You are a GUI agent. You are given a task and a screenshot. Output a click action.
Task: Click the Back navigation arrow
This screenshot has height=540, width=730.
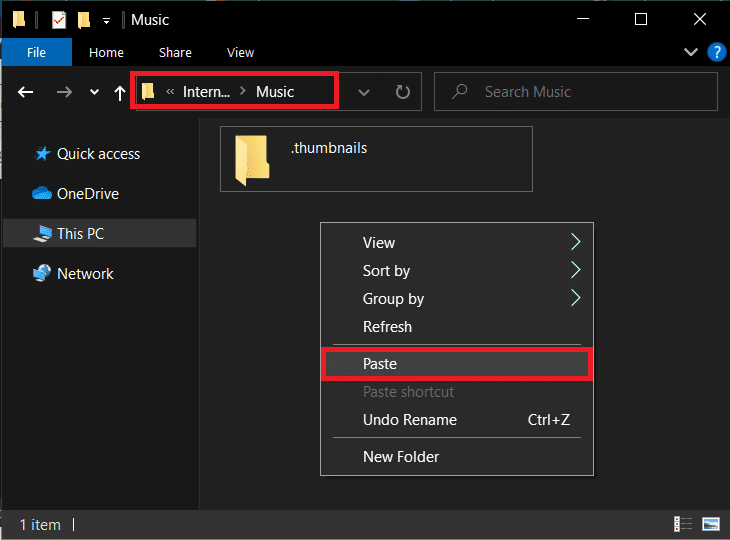[26, 92]
